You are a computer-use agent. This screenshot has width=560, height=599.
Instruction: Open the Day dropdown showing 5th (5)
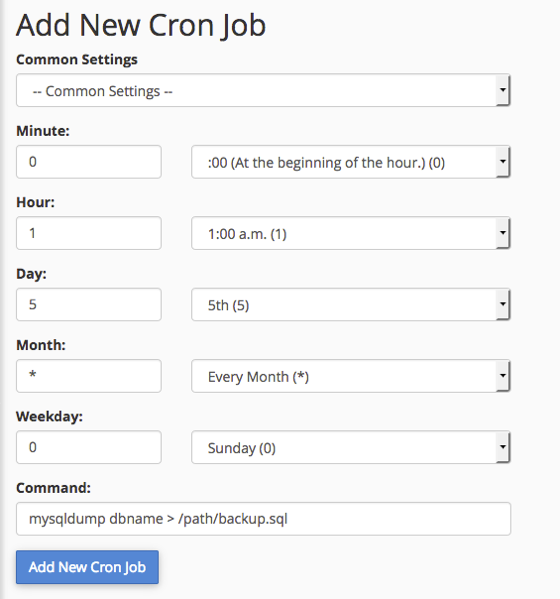tap(351, 304)
